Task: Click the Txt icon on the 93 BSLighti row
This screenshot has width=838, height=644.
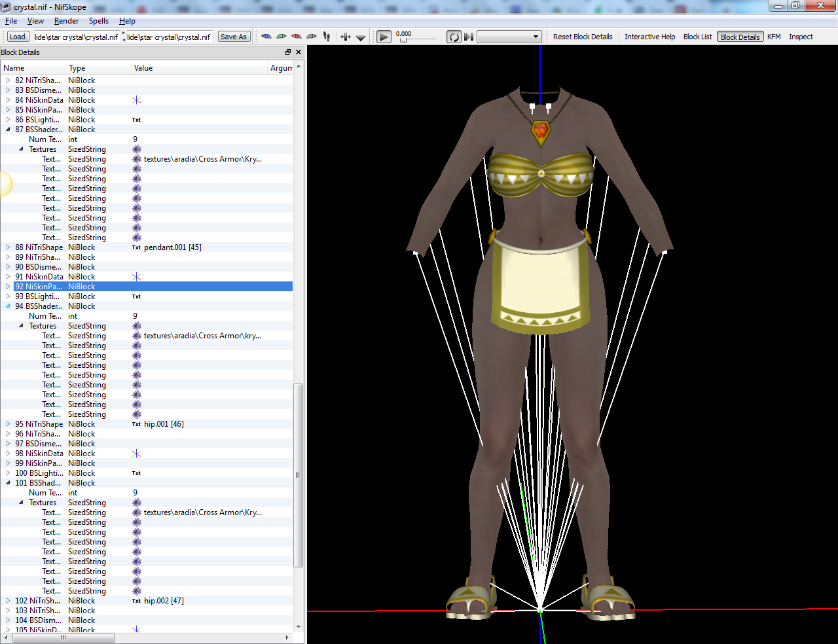Action: (x=136, y=296)
